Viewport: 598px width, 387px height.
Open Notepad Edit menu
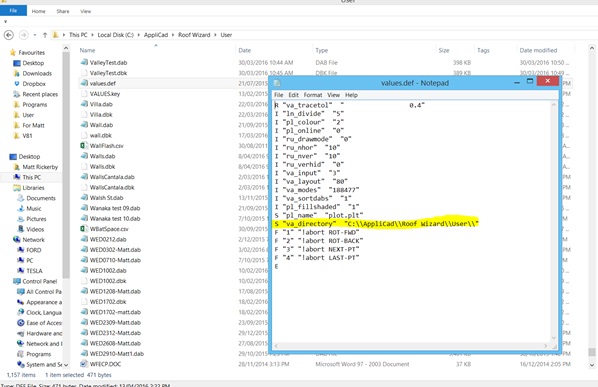293,95
